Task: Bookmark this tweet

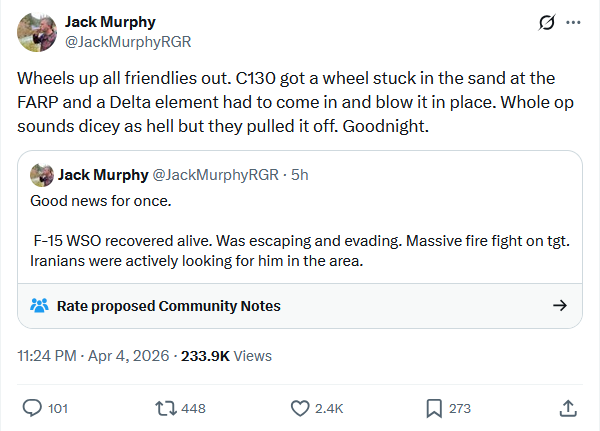Action: click(x=434, y=408)
